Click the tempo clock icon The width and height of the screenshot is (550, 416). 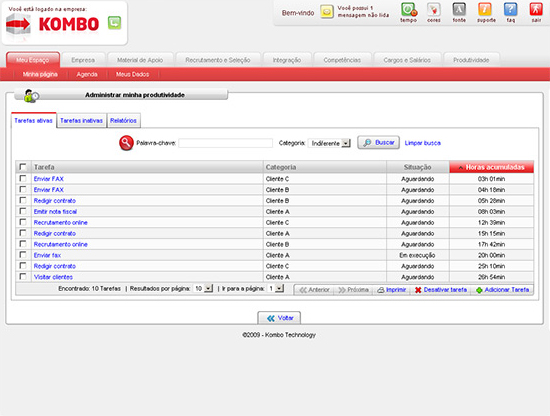click(409, 10)
